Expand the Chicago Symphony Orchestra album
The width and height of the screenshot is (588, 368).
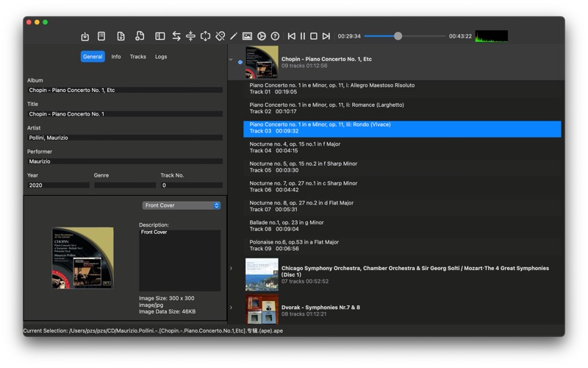pyautogui.click(x=231, y=269)
